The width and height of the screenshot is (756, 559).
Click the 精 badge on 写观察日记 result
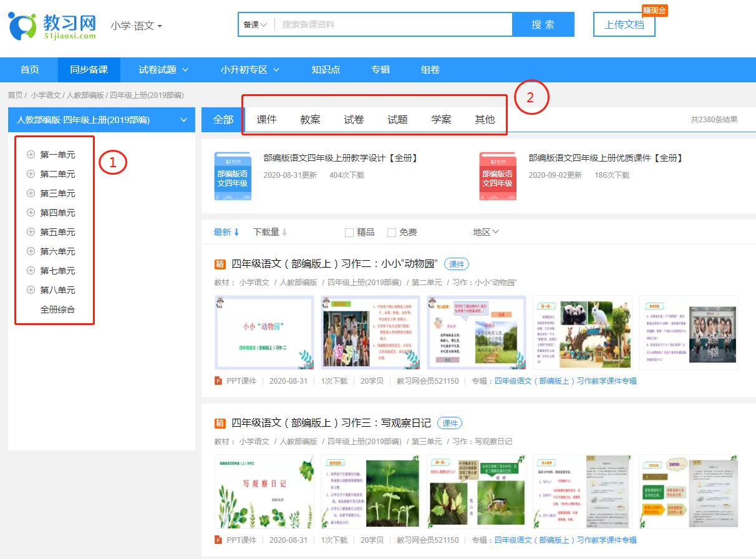tap(219, 423)
